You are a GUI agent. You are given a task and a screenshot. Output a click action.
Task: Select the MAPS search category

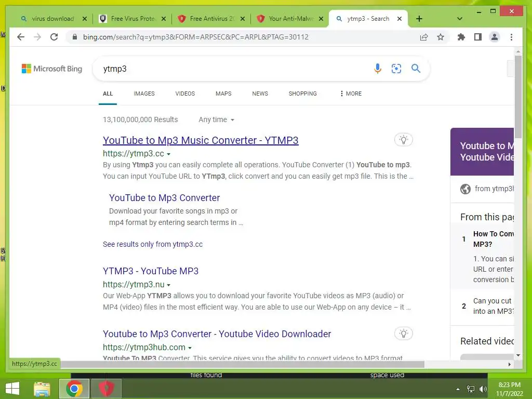[223, 94]
